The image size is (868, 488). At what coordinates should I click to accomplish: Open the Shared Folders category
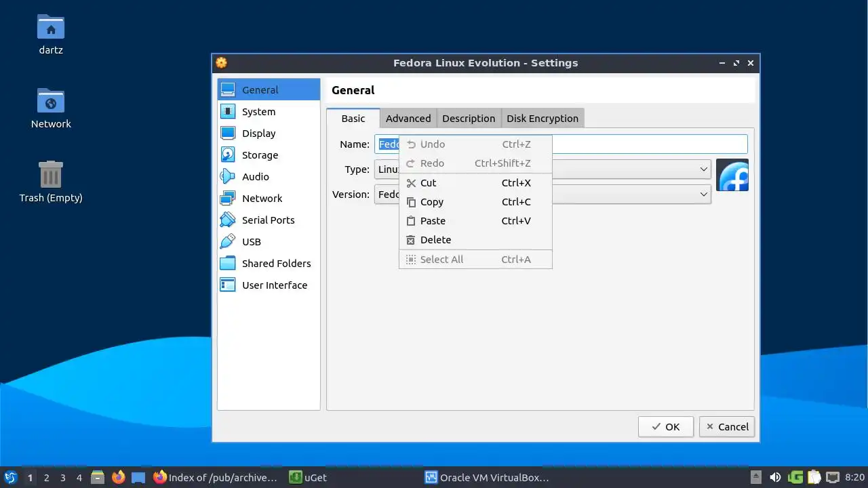coord(269,263)
